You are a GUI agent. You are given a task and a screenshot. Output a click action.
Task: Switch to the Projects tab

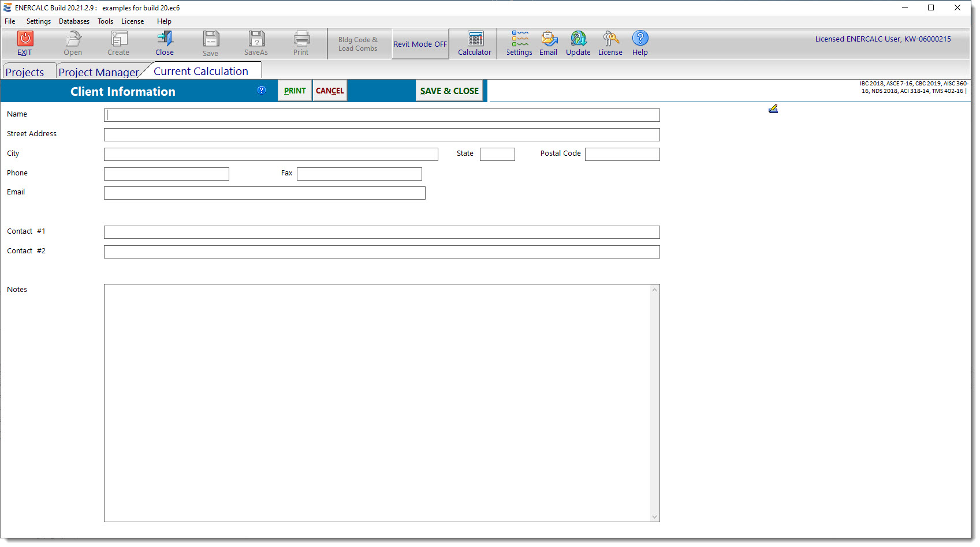25,72
